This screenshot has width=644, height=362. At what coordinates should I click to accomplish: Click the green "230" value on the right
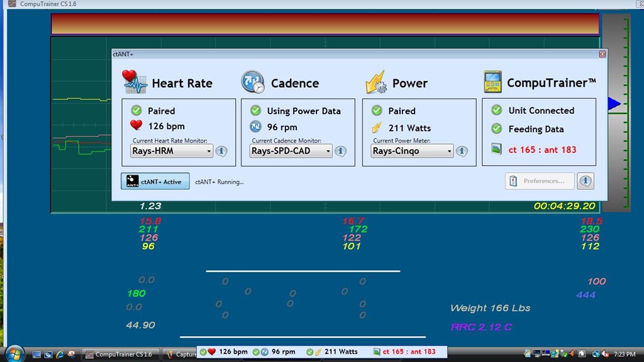589,229
